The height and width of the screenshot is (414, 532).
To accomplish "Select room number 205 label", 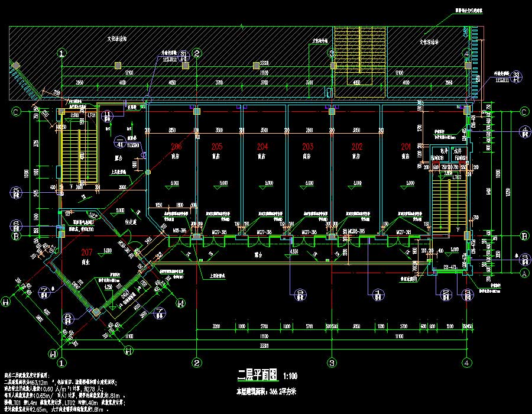I will [217, 147].
